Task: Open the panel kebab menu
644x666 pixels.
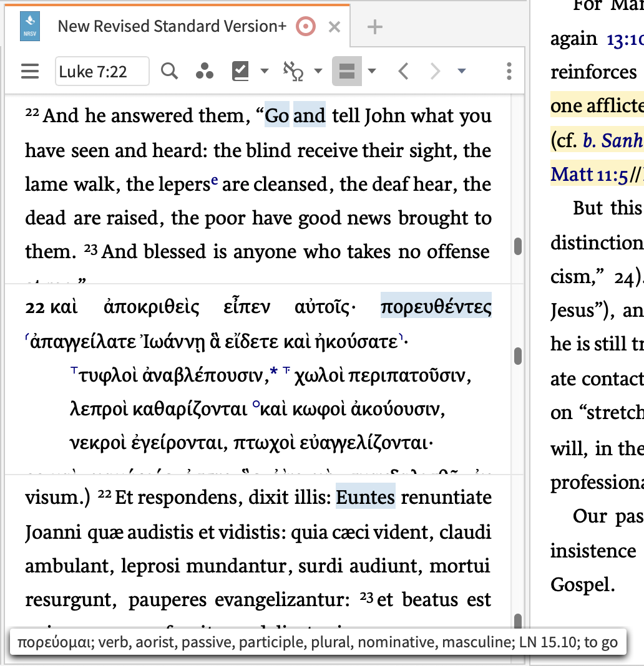Action: (510, 71)
